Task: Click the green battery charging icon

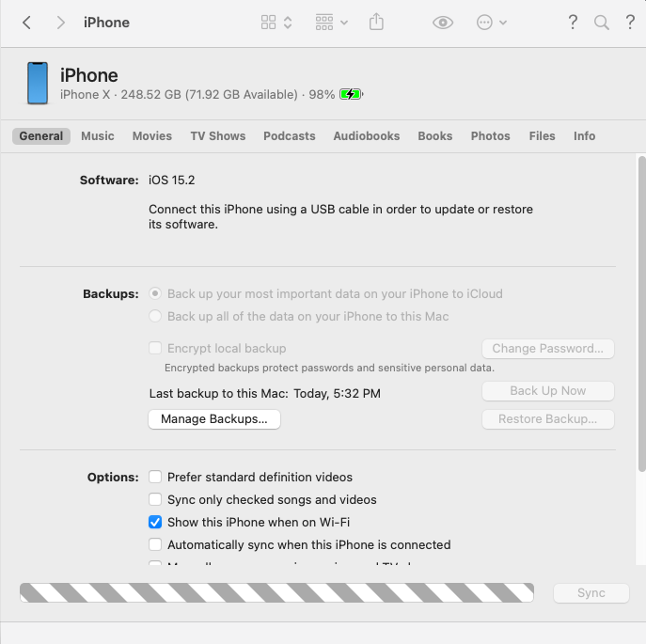Action: [351, 94]
